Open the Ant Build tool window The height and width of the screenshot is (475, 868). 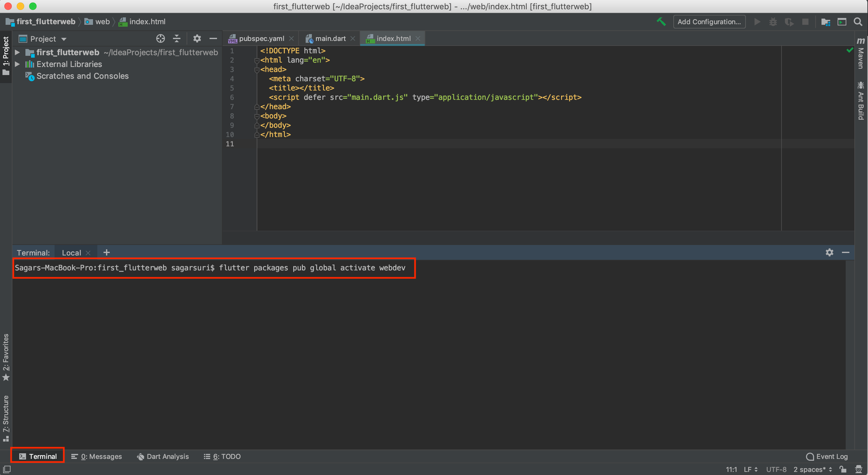861,100
